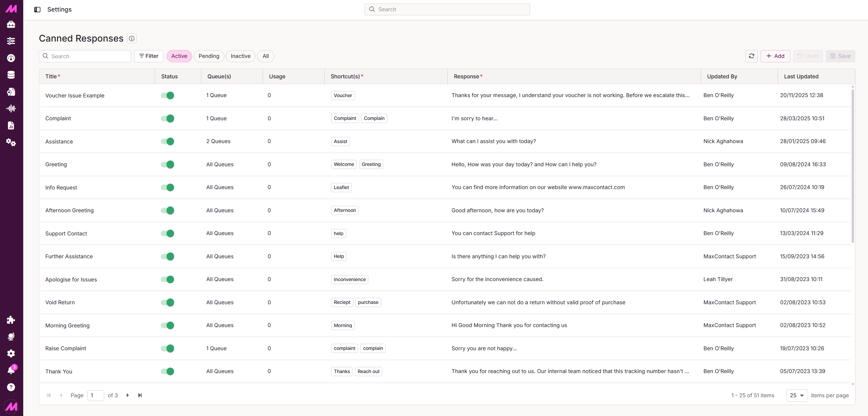
Task: Click the help question mark icon
Action: 11,387
